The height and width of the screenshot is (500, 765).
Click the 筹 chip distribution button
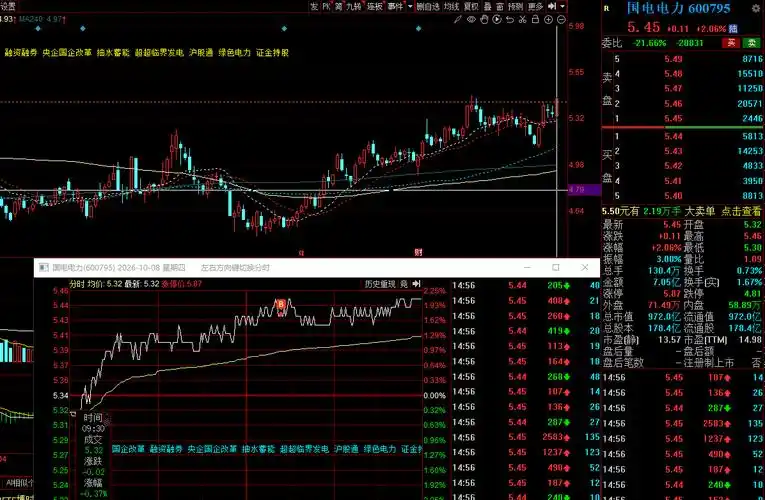(x=339, y=6)
